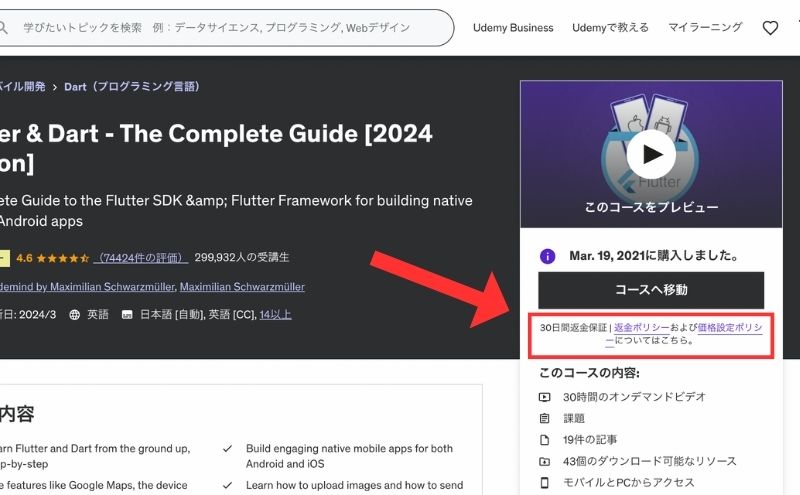800x495 pixels.
Task: Click the rating stars
Action: tap(63, 258)
